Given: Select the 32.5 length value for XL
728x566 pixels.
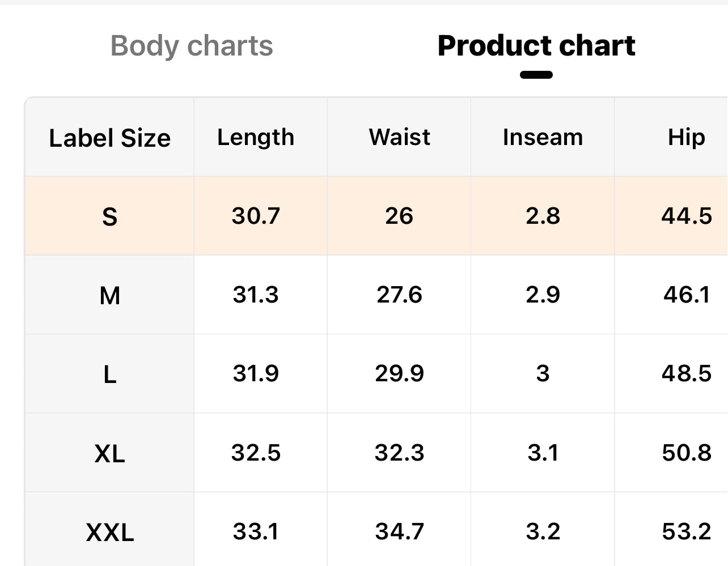Looking at the screenshot, I should point(256,453).
